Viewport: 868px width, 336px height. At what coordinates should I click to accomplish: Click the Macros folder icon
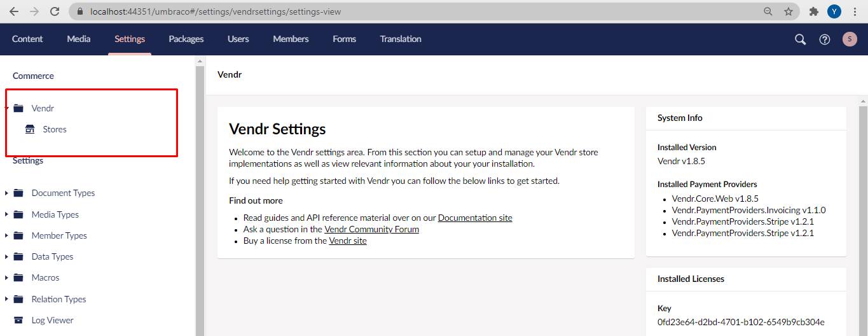pos(18,277)
